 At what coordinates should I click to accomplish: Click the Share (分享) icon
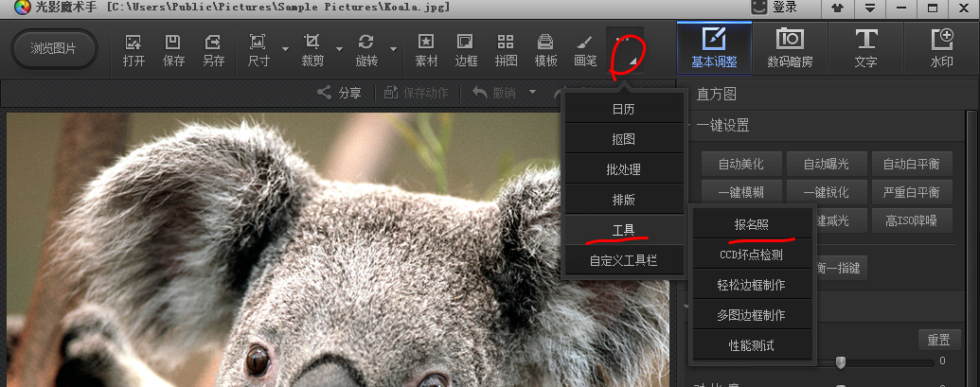pos(324,93)
